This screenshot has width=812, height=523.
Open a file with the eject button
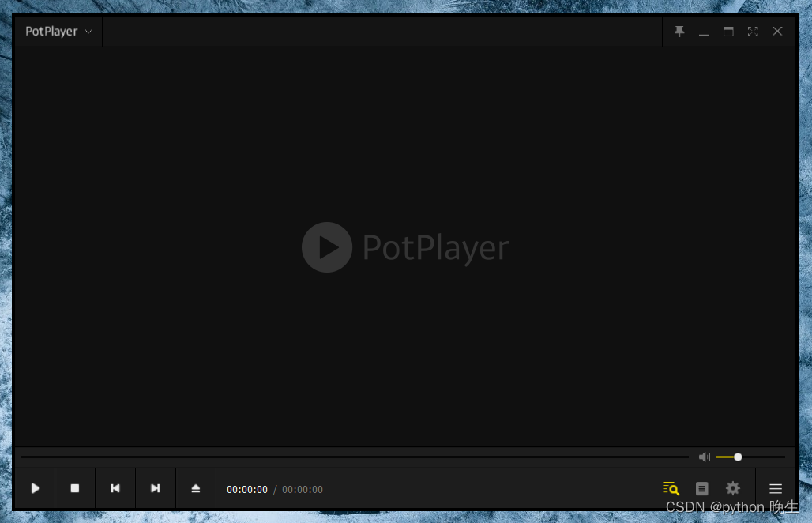coord(196,488)
